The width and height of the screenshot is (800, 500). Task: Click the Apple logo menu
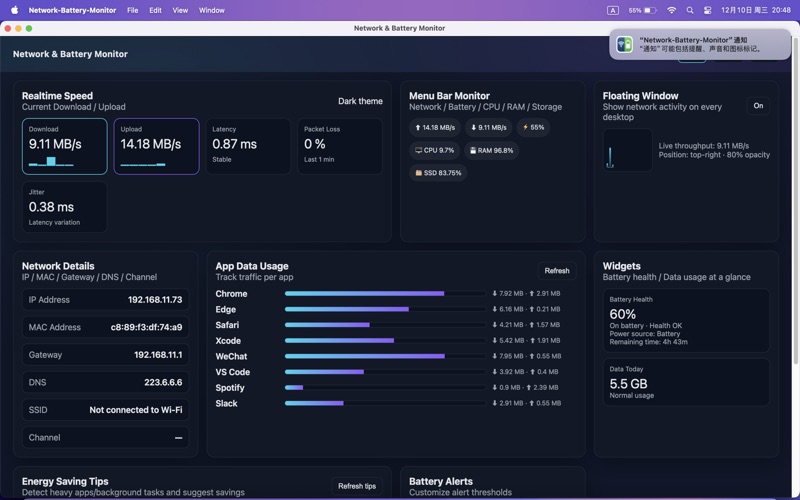14,10
